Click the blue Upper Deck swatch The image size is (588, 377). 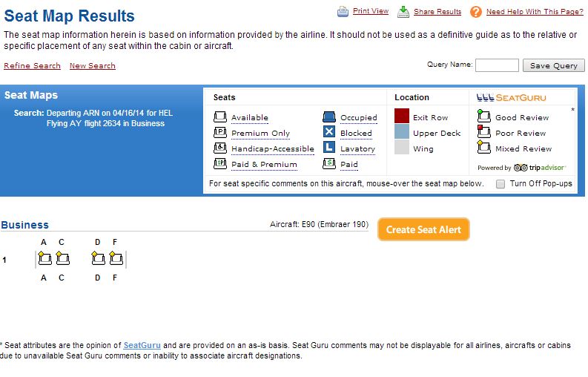point(401,132)
